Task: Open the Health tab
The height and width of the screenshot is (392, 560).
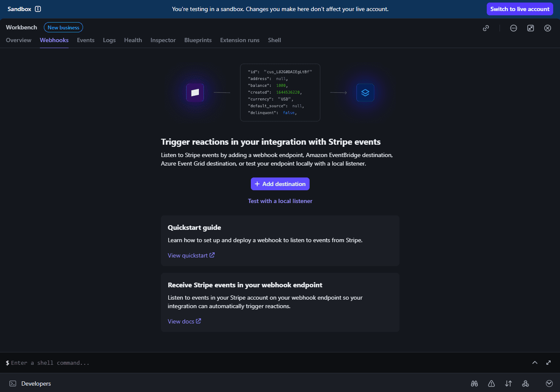Action: click(133, 40)
